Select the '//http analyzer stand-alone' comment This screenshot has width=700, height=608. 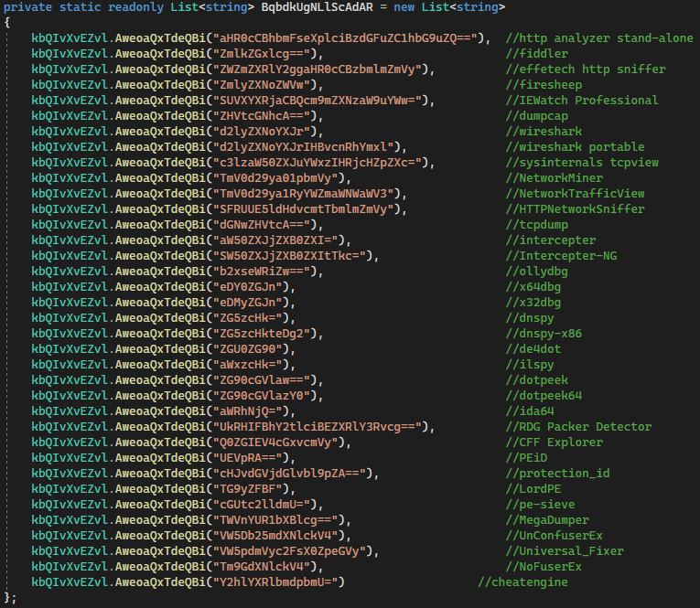(599, 38)
